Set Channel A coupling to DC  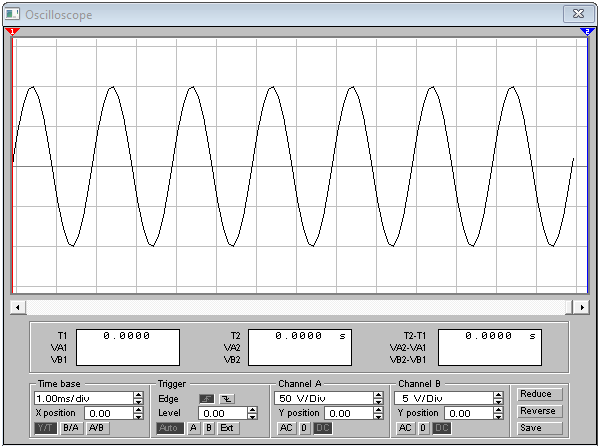coord(323,428)
